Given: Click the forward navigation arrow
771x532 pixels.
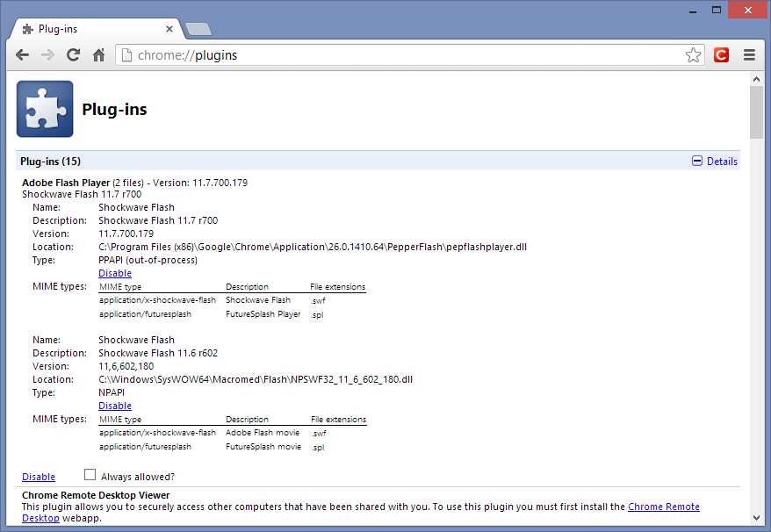Looking at the screenshot, I should (x=47, y=55).
